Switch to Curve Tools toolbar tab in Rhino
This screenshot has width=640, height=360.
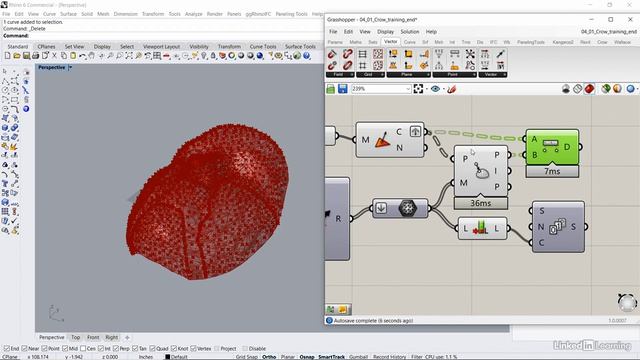263,47
